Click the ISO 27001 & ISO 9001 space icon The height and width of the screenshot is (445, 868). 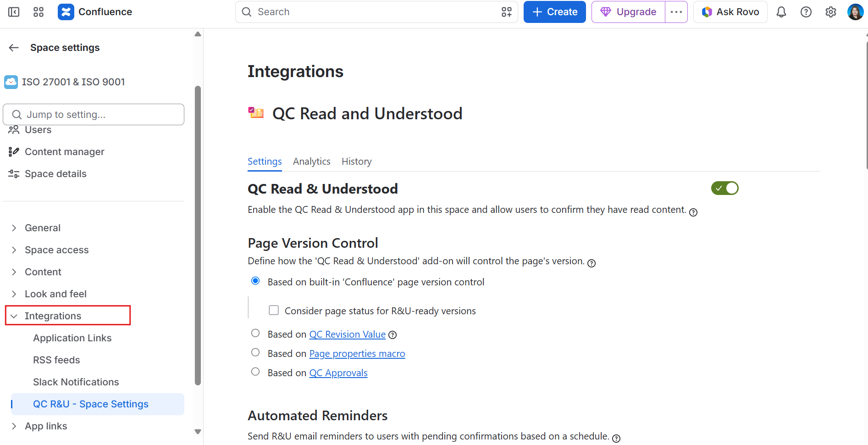coord(11,82)
